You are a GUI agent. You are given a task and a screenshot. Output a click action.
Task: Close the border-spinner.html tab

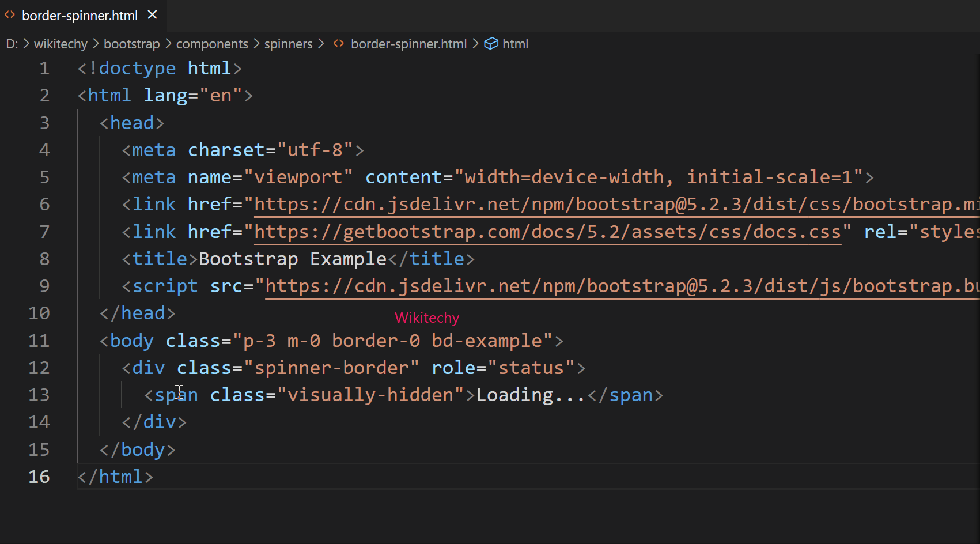pyautogui.click(x=152, y=15)
